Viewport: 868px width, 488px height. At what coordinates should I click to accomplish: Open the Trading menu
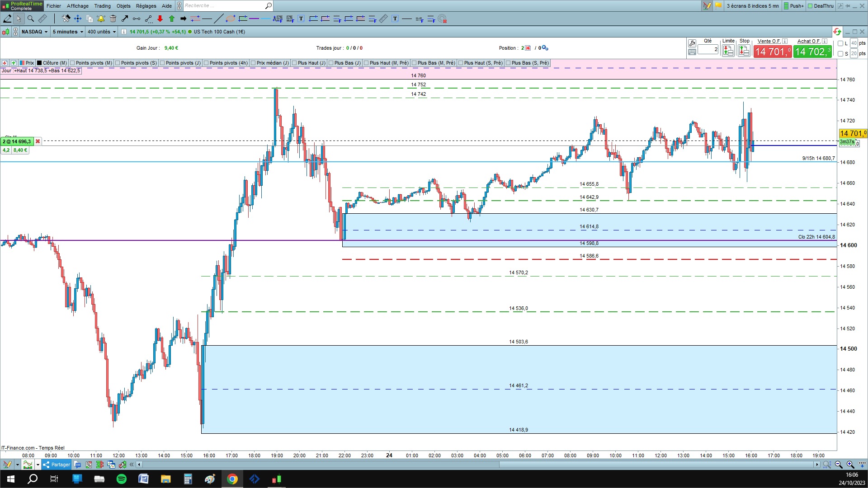[x=102, y=6]
